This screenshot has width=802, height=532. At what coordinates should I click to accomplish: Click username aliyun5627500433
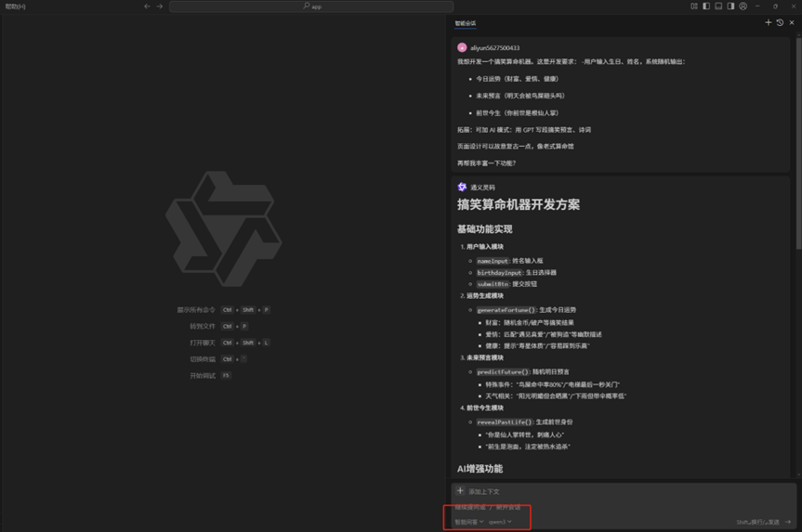point(494,48)
